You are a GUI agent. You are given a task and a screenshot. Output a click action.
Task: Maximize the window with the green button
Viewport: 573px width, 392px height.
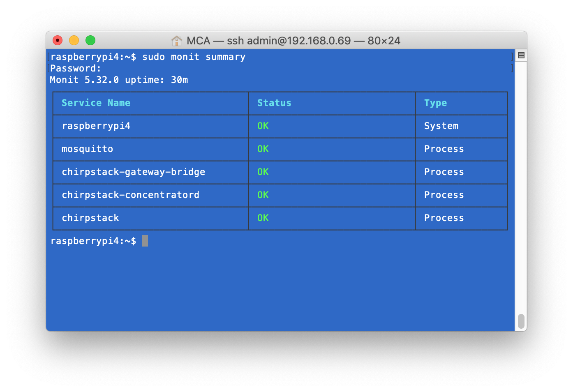90,40
